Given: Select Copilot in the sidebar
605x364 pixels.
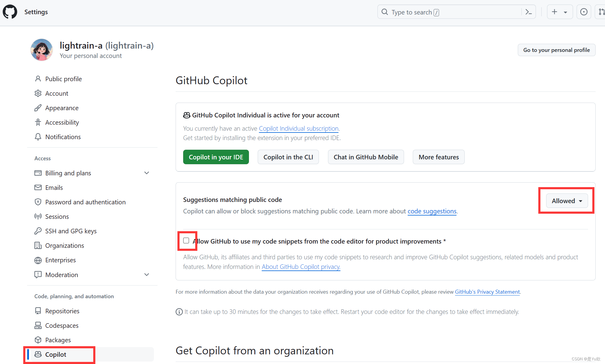Looking at the screenshot, I should 91,354.
